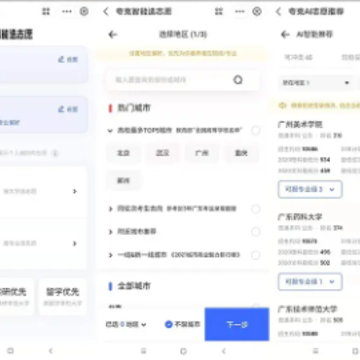Close the middle mini-program with the circle X icon
This screenshot has height=360, width=360.
point(257,12)
